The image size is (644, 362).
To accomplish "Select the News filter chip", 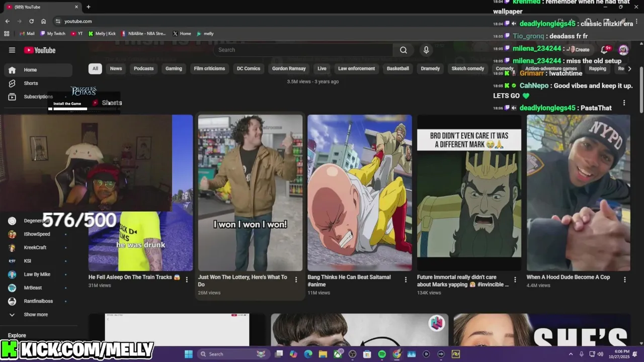I will 116,68.
